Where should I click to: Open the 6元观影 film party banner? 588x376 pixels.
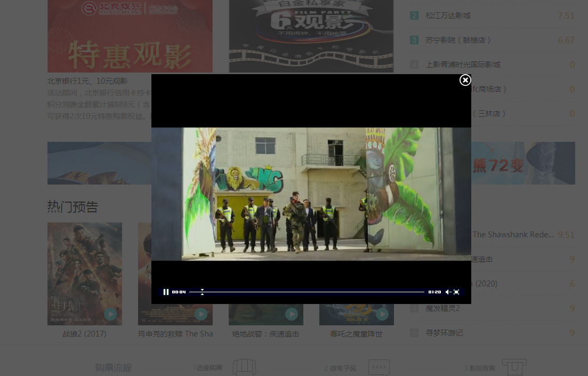(311, 36)
